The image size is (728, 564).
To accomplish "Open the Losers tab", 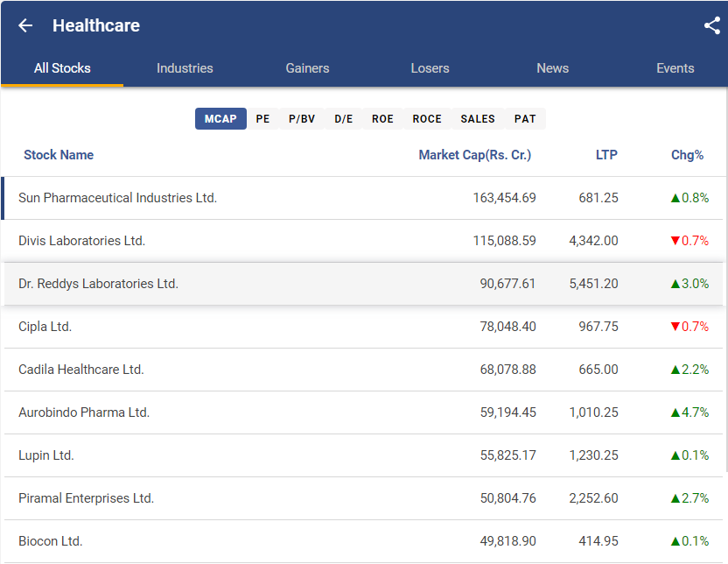I will coord(430,68).
